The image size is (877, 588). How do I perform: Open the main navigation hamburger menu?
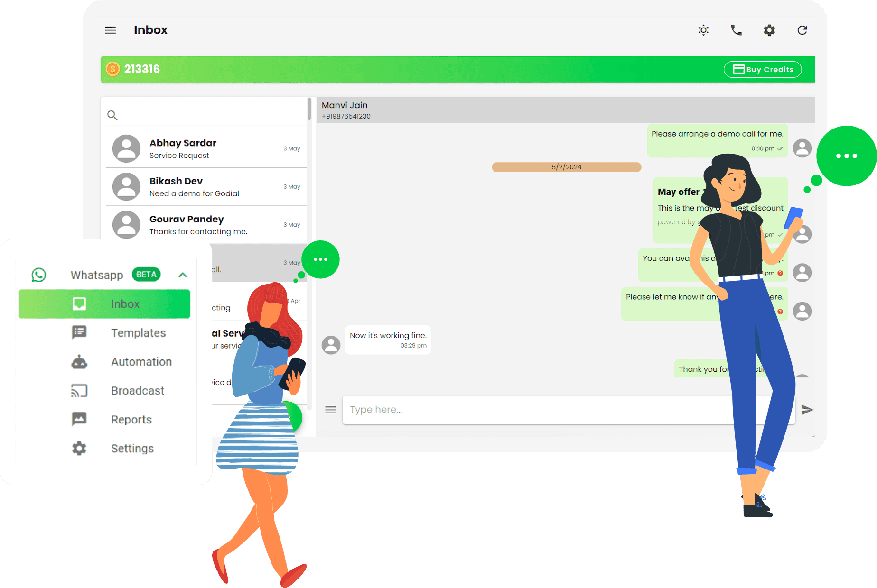(x=110, y=30)
